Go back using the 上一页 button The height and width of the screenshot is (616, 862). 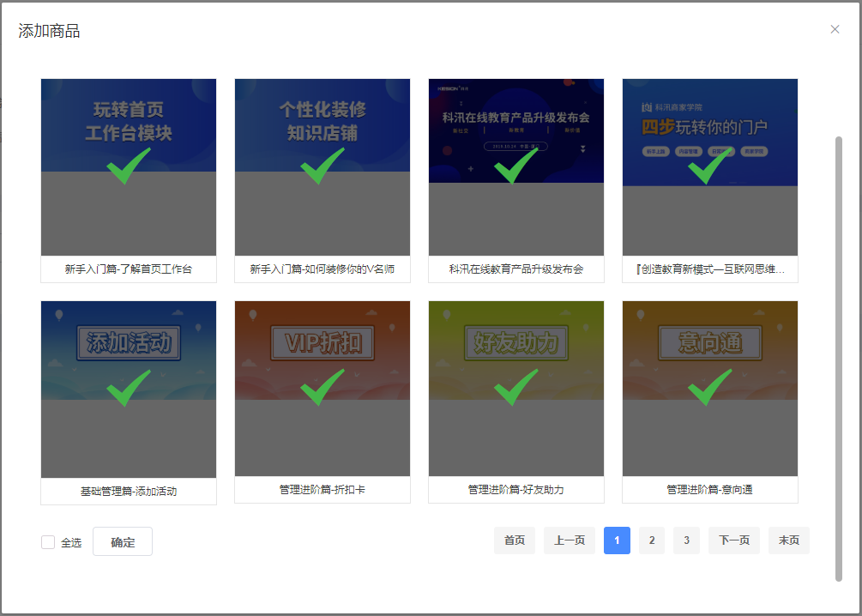point(569,541)
